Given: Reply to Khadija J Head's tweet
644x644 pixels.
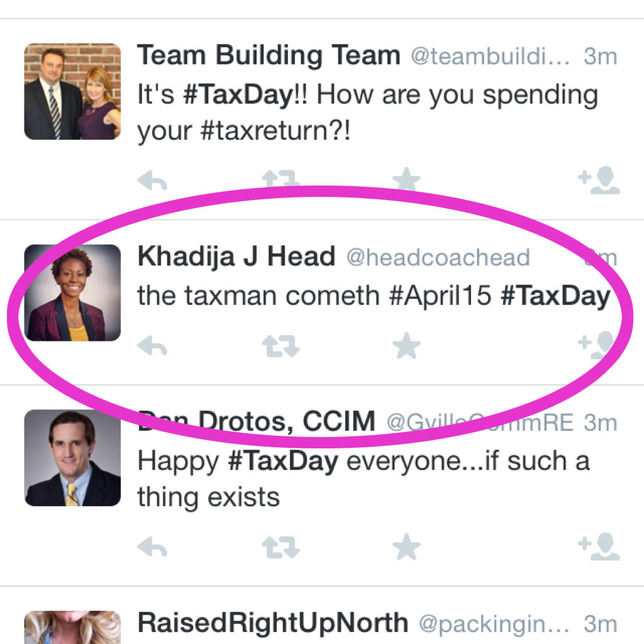Looking at the screenshot, I should coord(152,345).
